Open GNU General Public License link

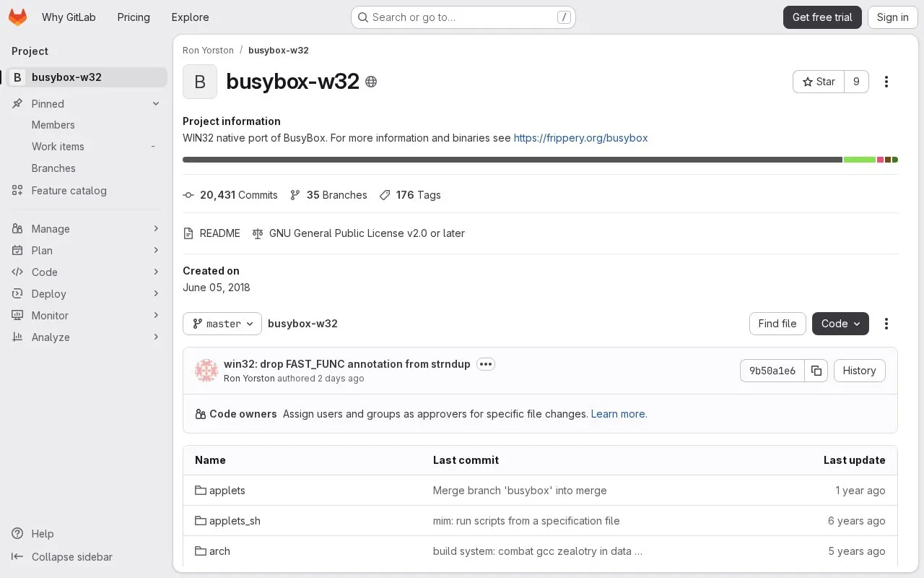click(x=358, y=233)
